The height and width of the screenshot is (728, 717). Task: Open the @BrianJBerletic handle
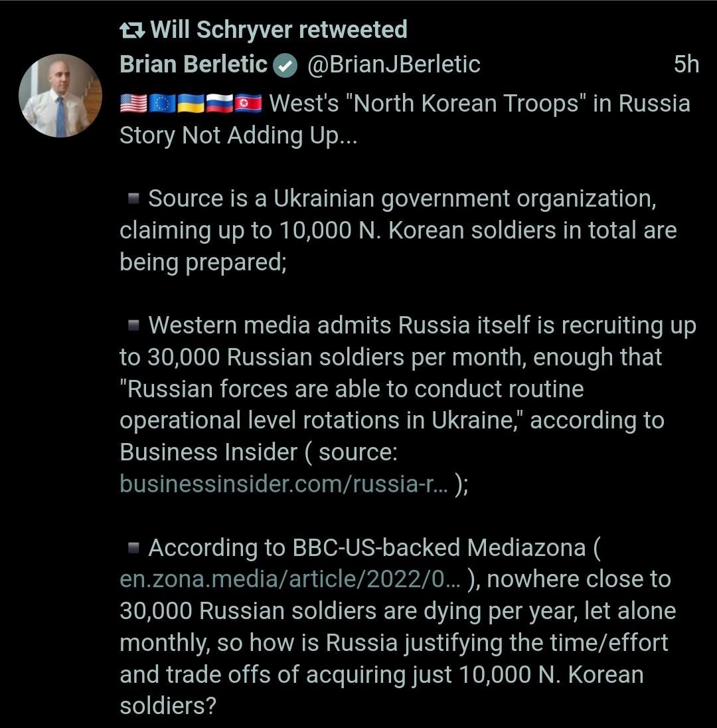coord(393,64)
